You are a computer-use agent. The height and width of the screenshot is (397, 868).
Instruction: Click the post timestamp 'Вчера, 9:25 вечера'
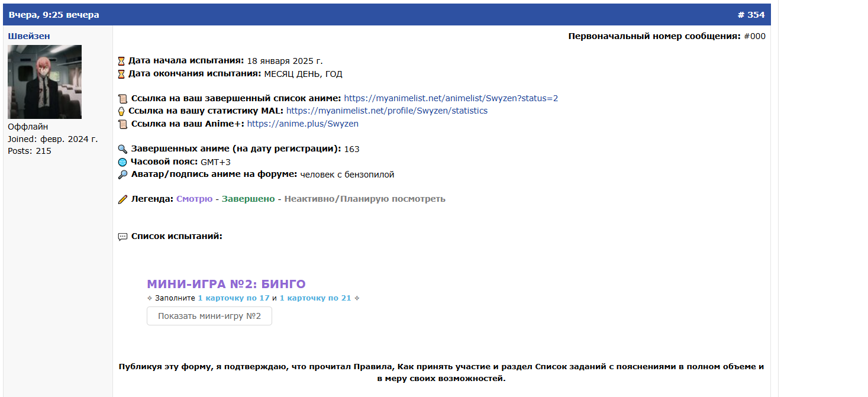[x=54, y=15]
